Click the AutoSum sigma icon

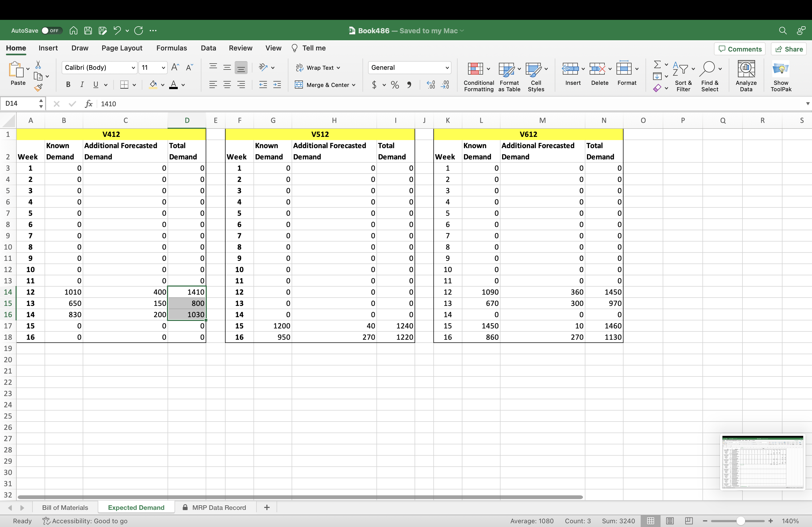[x=657, y=64]
